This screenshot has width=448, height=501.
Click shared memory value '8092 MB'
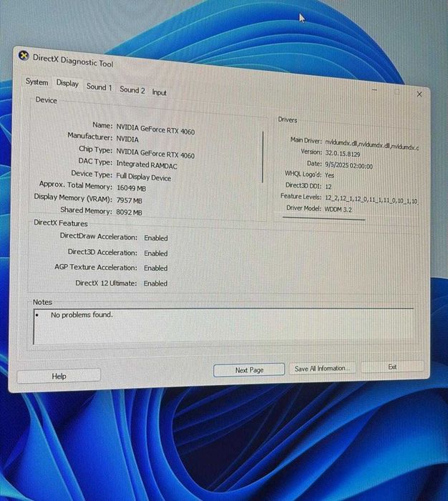point(129,212)
